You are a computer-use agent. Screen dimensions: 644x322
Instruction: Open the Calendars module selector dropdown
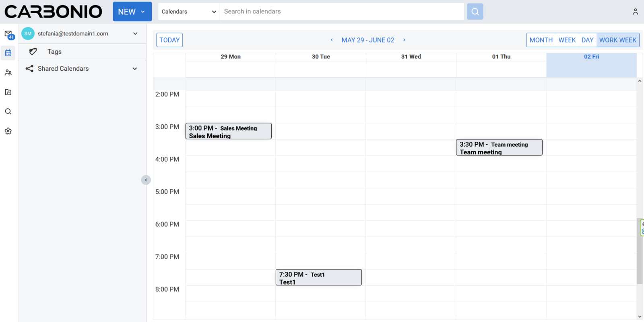(189, 12)
